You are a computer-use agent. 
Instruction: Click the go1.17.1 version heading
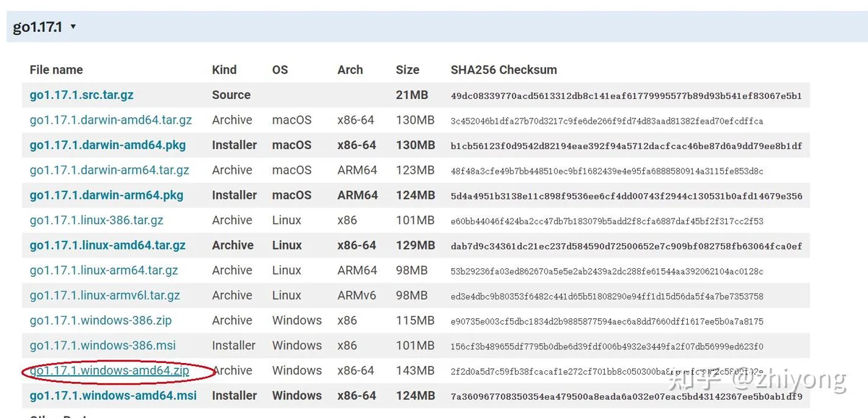point(38,27)
